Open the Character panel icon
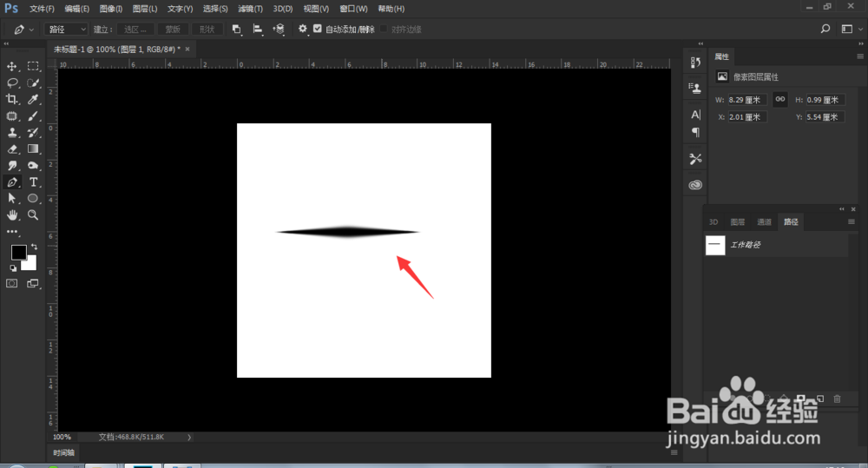 pyautogui.click(x=695, y=115)
